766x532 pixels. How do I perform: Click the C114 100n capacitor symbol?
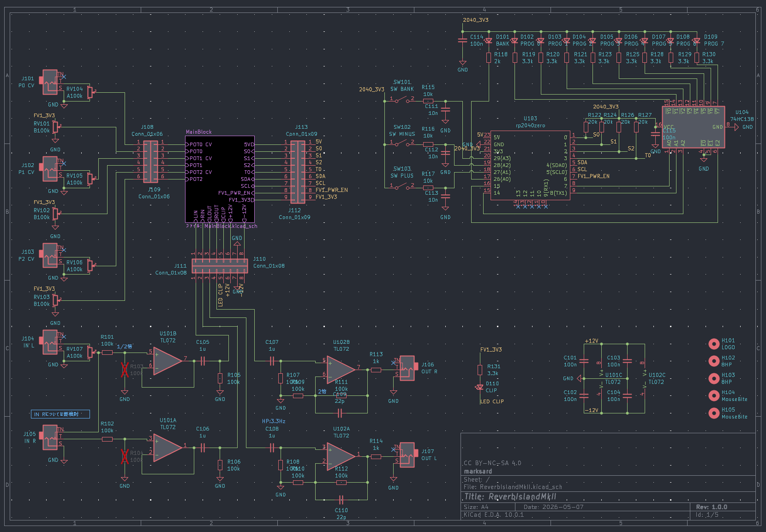click(462, 40)
